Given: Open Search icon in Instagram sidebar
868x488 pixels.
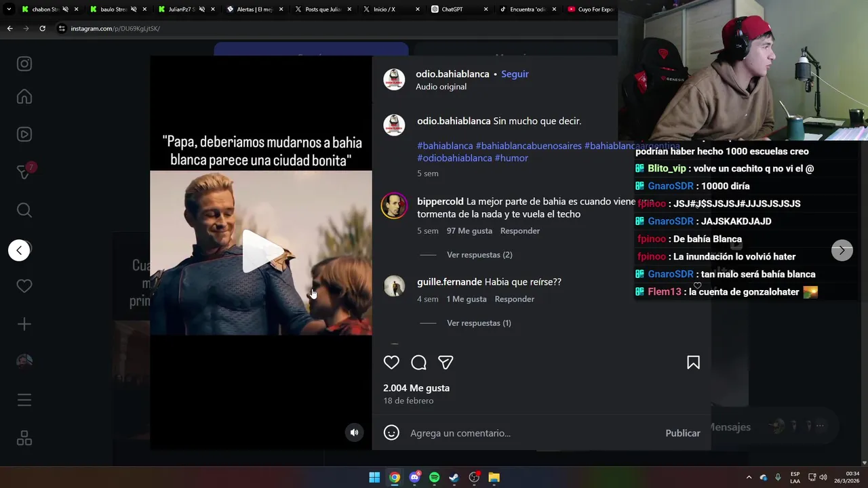Looking at the screenshot, I should click(x=24, y=210).
